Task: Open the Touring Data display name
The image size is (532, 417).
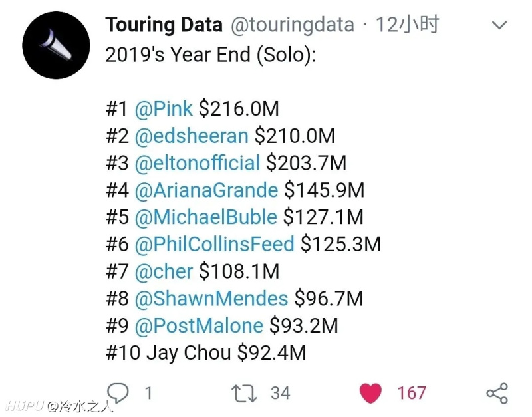Action: (164, 25)
